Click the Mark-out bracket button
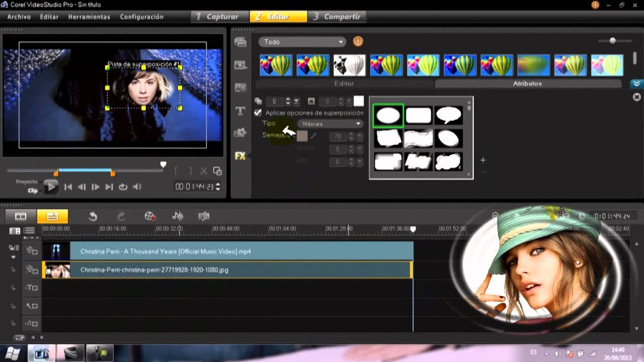 [190, 171]
